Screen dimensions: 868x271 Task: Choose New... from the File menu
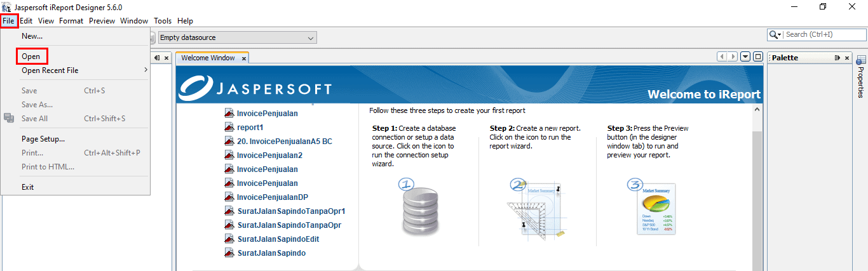[x=75, y=36]
